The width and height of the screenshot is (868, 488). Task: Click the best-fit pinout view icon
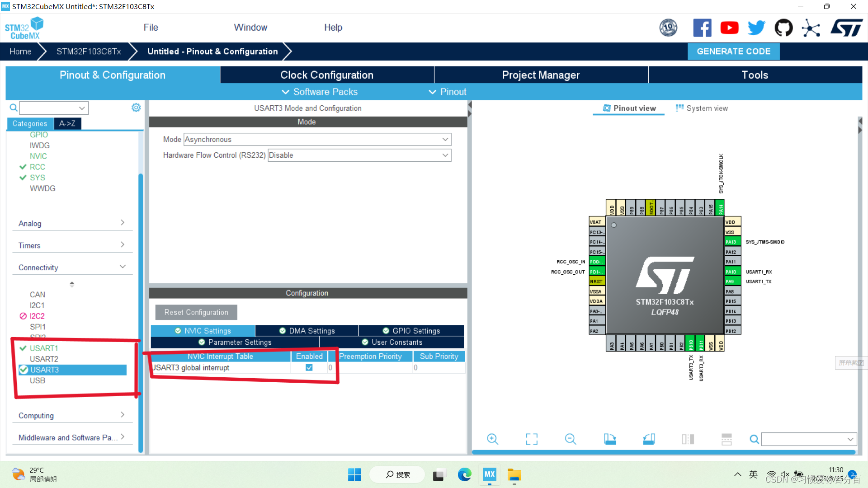[531, 439]
